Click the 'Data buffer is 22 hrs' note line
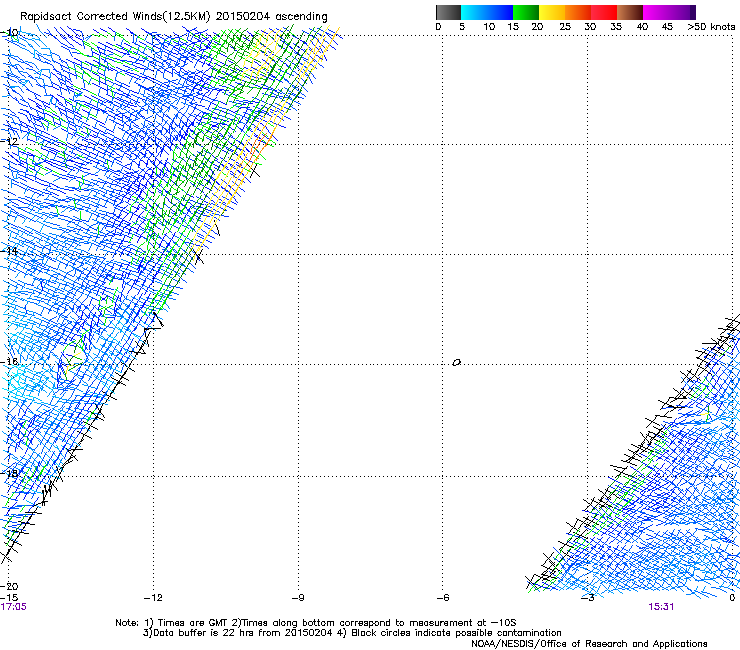 coord(352,633)
